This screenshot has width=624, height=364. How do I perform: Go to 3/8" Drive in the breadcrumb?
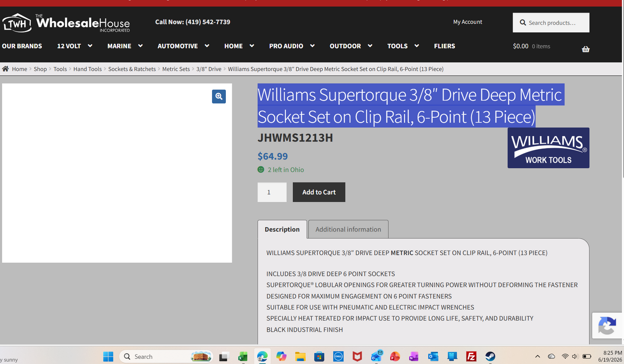tap(209, 69)
